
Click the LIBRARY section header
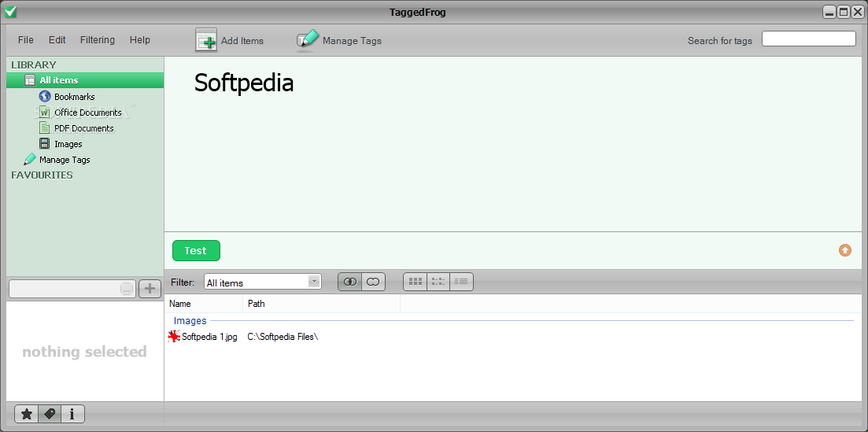click(34, 65)
